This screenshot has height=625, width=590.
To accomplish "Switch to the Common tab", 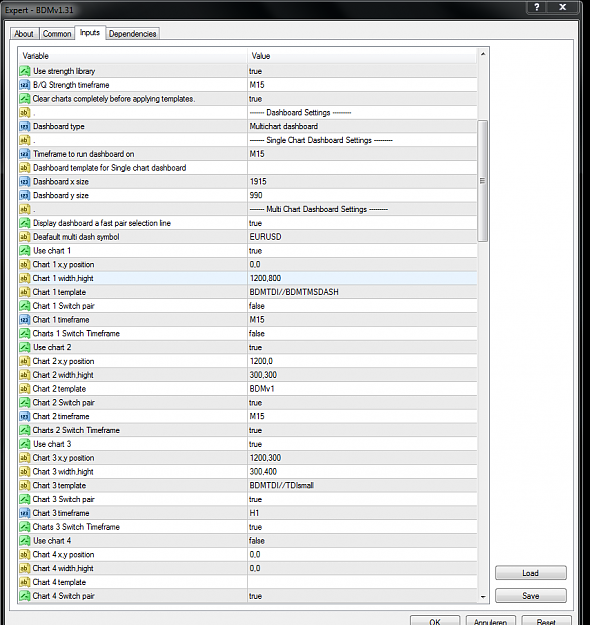I will coord(57,34).
